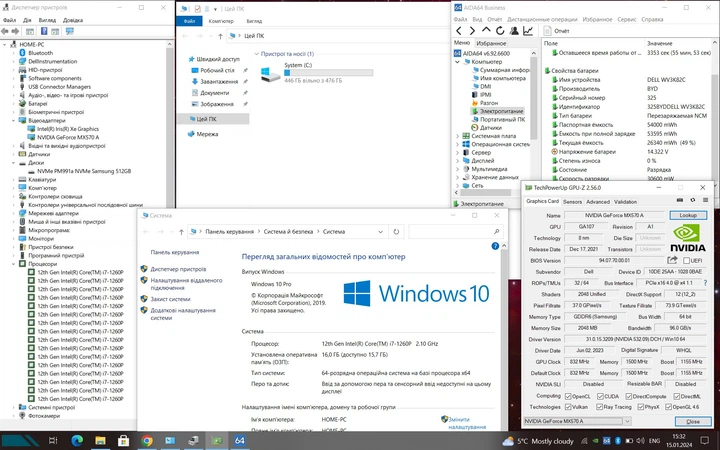The width and height of the screenshot is (720, 450).
Task: Collapse the Відеоадаптери node in Device Manager
Action: 13,120
